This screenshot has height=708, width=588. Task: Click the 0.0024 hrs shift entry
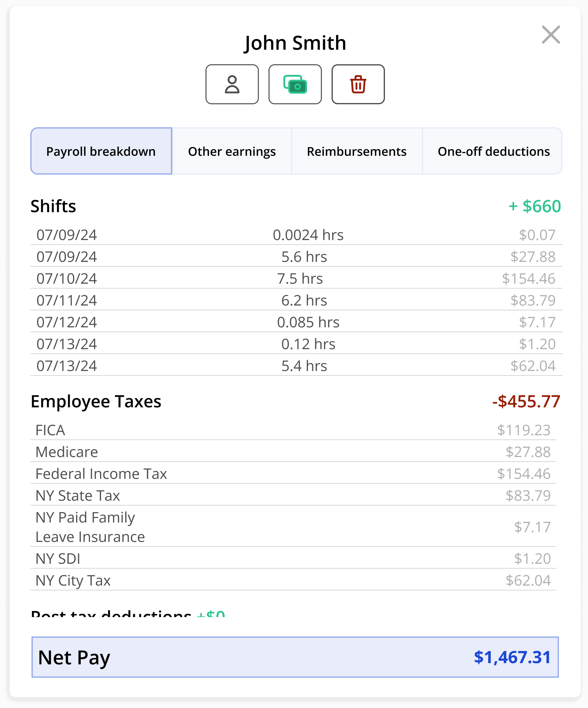(x=308, y=235)
